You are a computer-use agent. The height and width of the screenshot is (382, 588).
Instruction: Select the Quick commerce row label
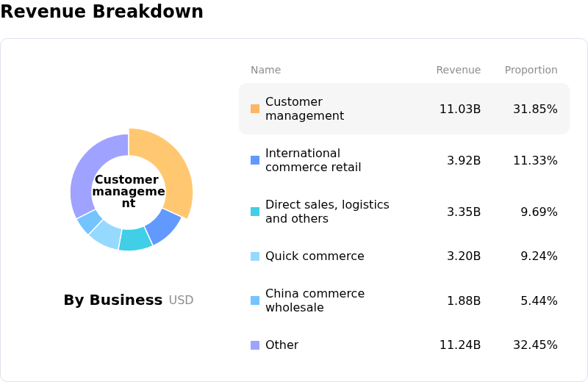[314, 256]
